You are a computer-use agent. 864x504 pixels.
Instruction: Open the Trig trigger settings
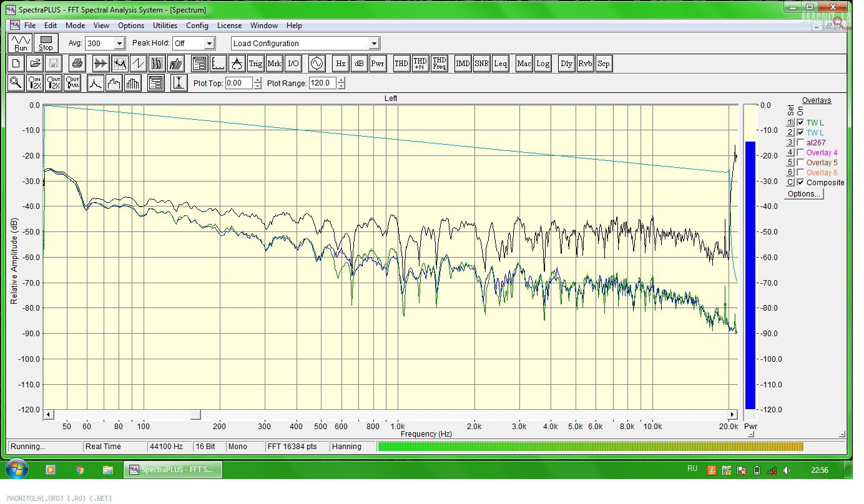point(255,64)
